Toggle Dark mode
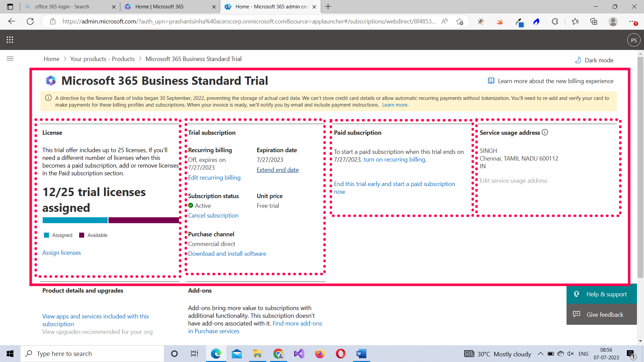644x362 pixels. tap(594, 60)
